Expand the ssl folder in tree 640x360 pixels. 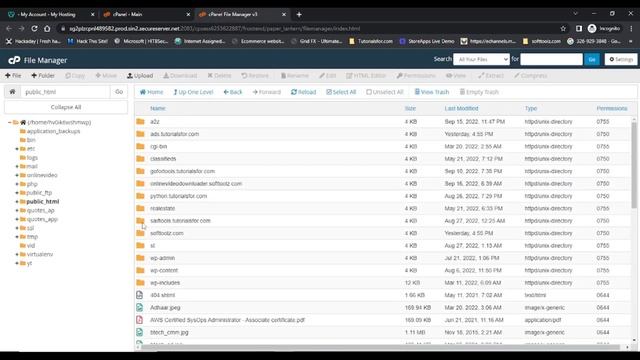point(17,228)
